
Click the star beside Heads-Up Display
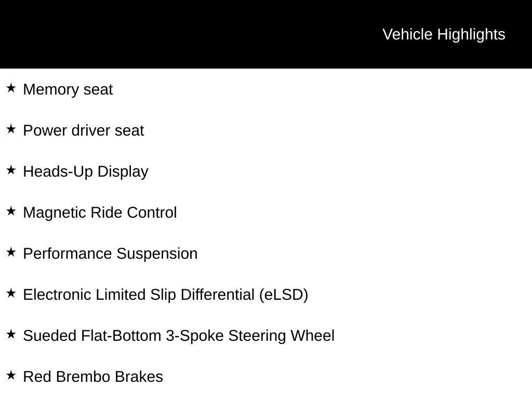pos(11,170)
